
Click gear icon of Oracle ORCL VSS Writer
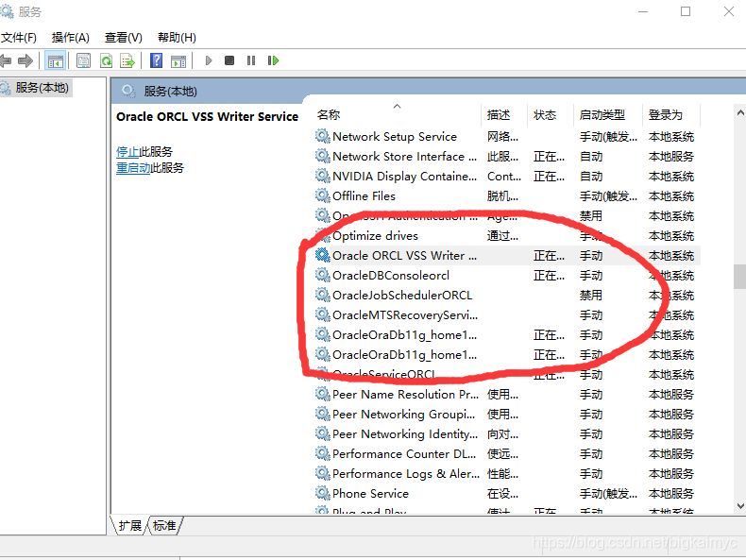pos(323,256)
